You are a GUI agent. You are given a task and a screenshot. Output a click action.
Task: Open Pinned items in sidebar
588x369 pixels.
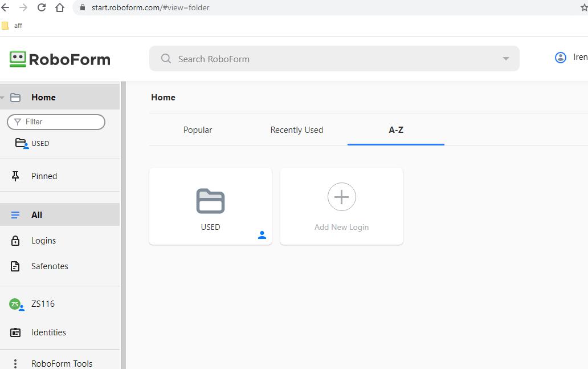(x=44, y=176)
